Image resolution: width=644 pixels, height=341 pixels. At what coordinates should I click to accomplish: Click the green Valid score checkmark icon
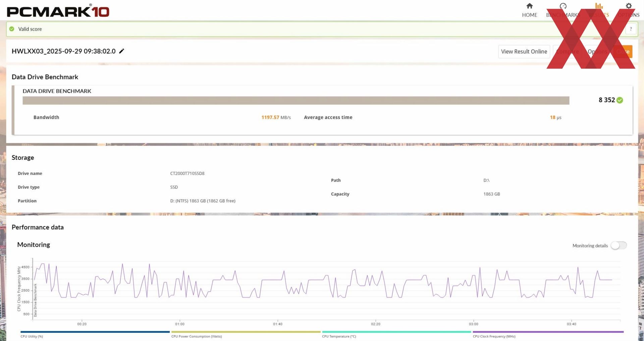[x=12, y=29]
